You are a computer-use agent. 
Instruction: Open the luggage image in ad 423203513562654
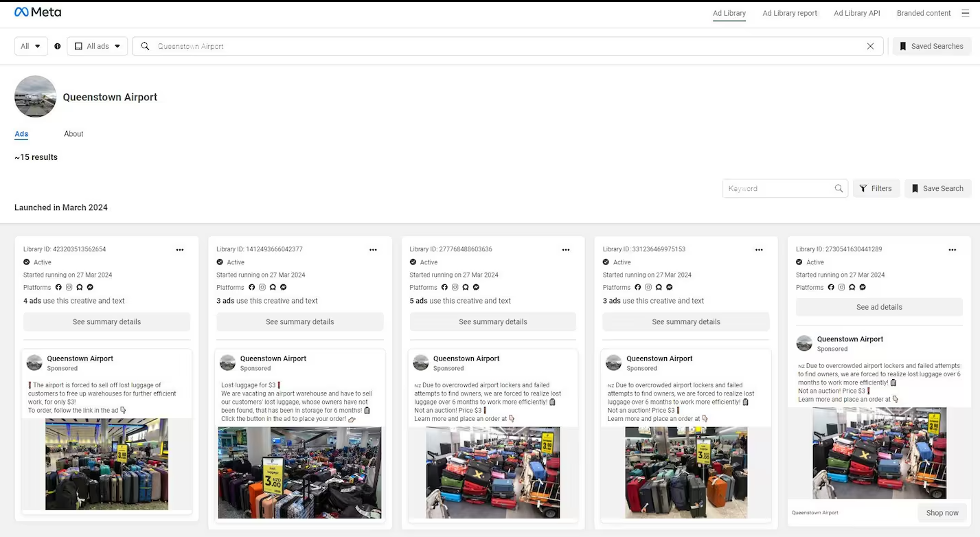(106, 464)
